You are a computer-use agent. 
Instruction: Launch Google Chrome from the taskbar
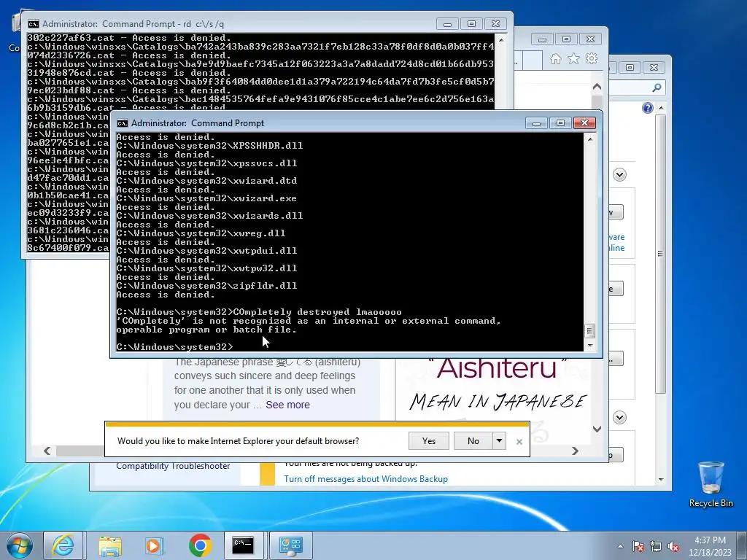point(200,545)
